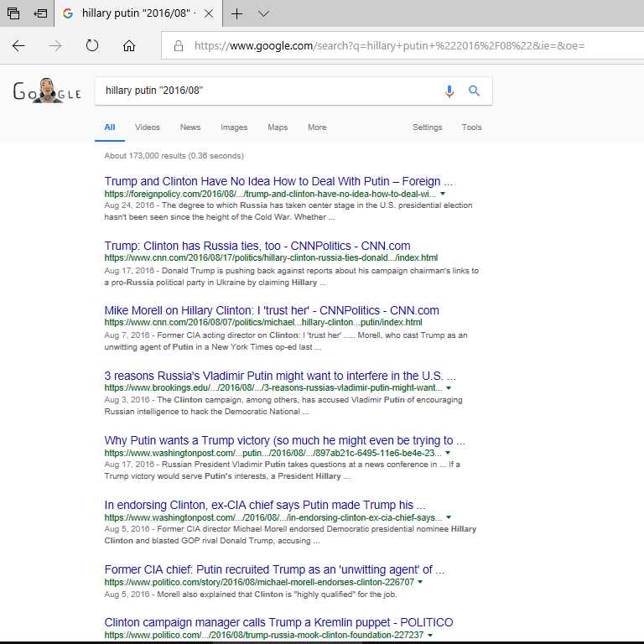Screen dimensions: 644x644
Task: Switch to the Images tab
Action: (234, 127)
